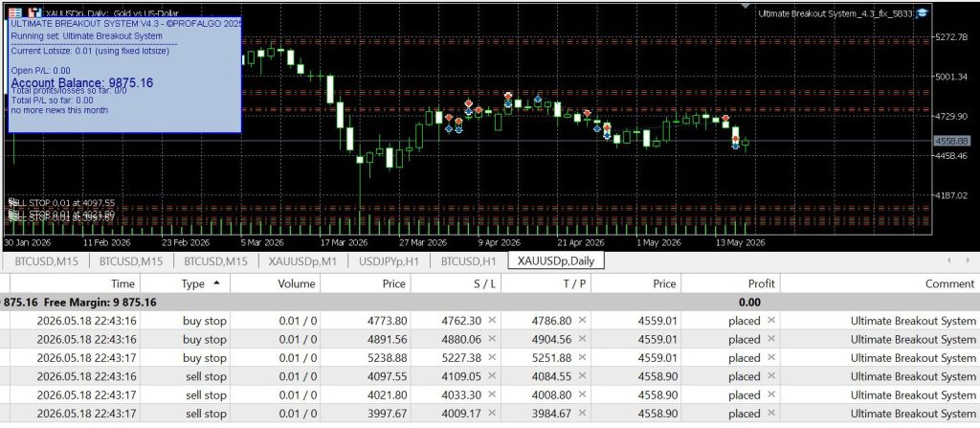Viewport: 980px width, 428px height.
Task: Switch to the USDJPYp,H1 chart tab
Action: 389,261
